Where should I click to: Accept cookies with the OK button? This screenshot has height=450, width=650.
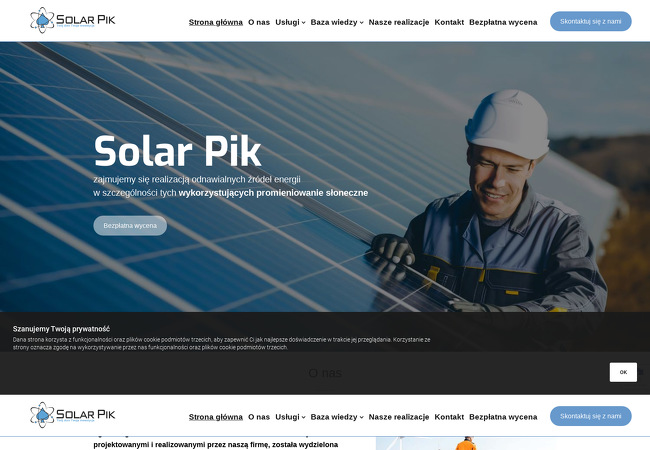(x=623, y=372)
